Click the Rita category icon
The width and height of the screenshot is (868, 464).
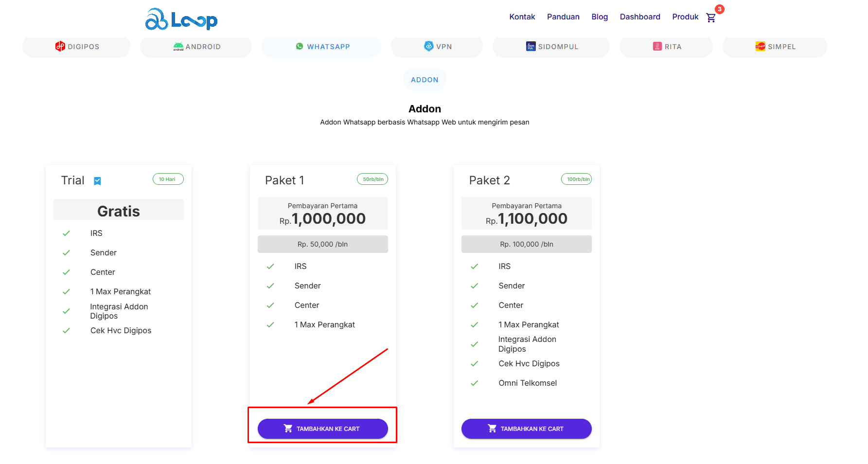click(657, 47)
